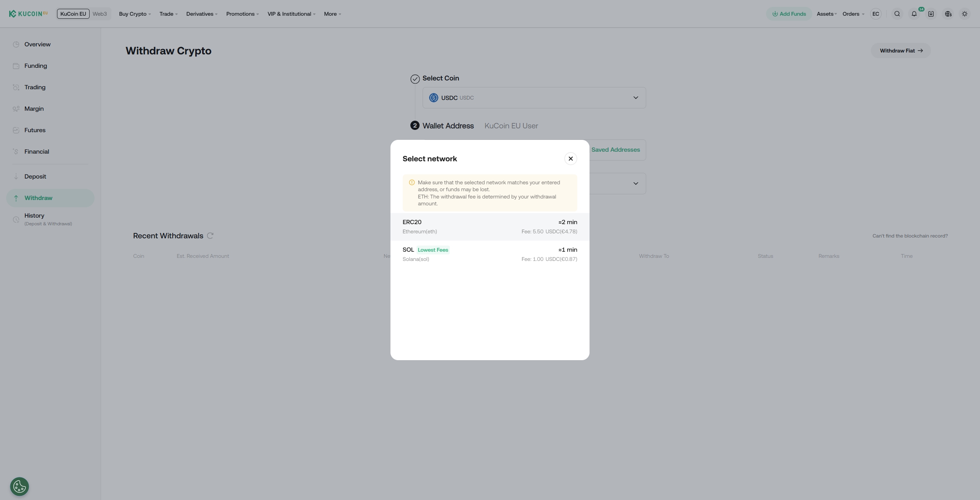
Task: Open the Orders dropdown
Action: (853, 14)
